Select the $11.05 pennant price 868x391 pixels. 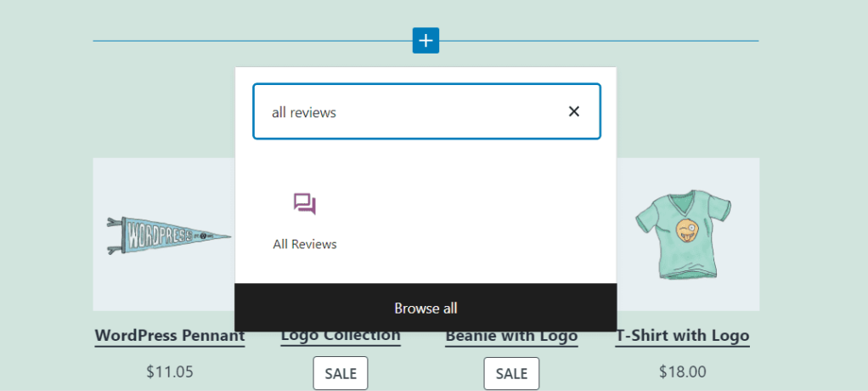click(170, 371)
